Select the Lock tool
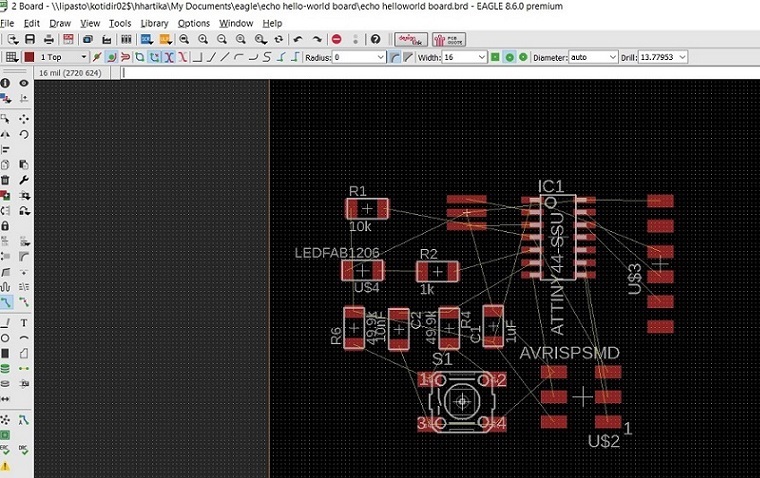 pos(5,226)
